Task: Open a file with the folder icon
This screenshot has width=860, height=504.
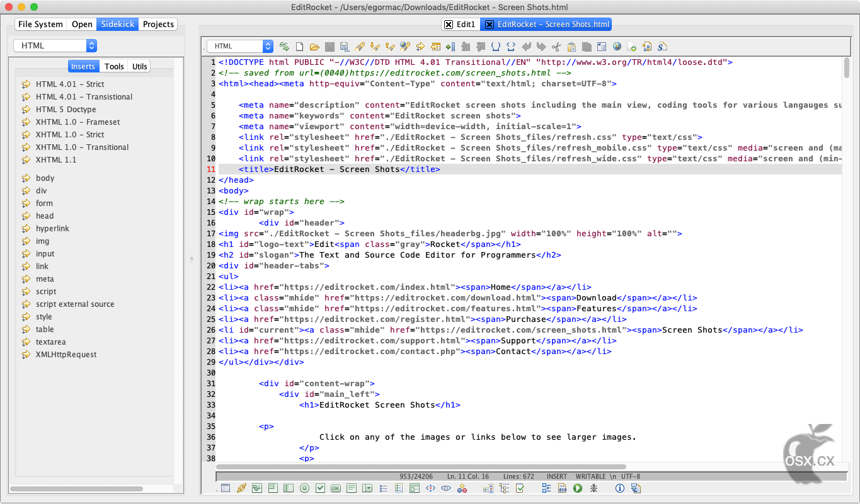Action: click(314, 46)
